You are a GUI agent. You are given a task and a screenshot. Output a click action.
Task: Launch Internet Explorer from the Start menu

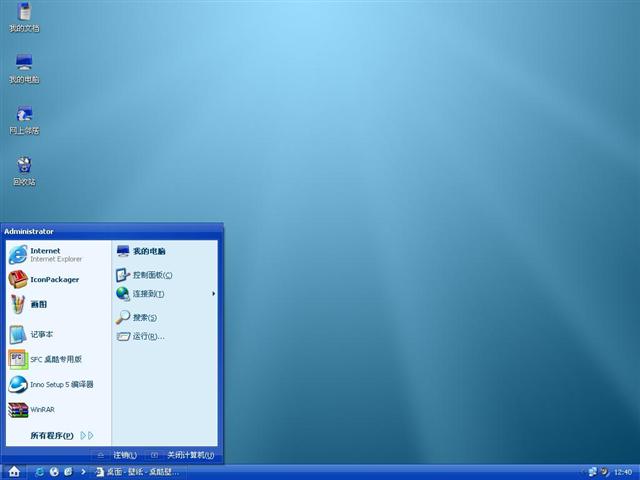coord(58,255)
